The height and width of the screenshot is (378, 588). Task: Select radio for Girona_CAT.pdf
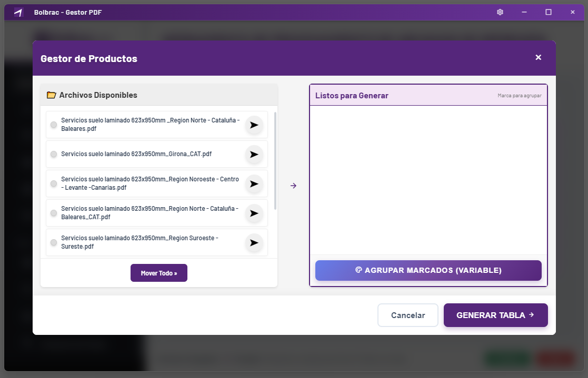click(x=54, y=154)
